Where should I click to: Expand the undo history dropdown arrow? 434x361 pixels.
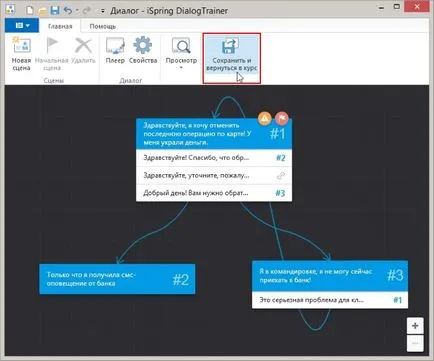click(77, 11)
